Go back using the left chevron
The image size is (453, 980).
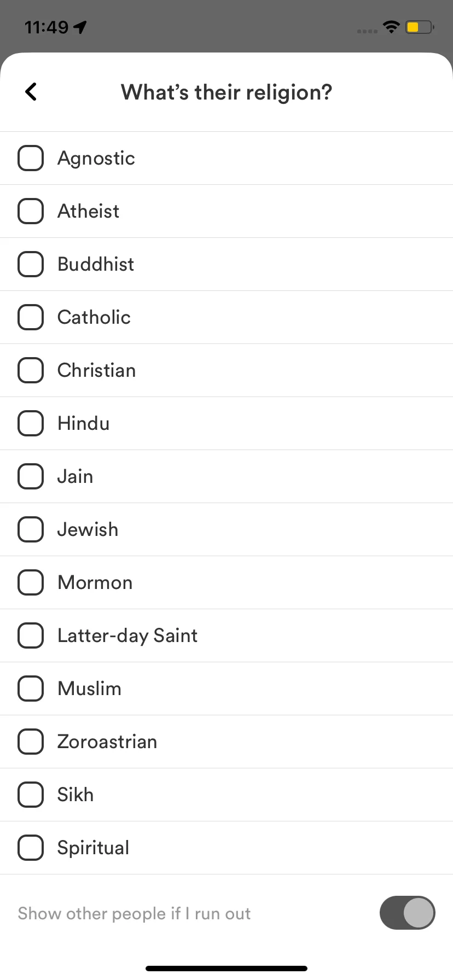point(31,92)
